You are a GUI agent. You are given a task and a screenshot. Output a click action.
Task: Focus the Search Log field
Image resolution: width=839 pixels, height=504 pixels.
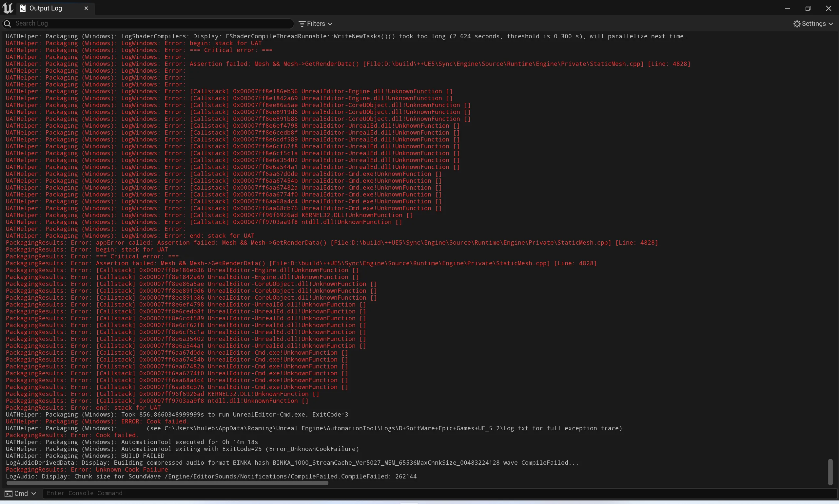tap(148, 24)
